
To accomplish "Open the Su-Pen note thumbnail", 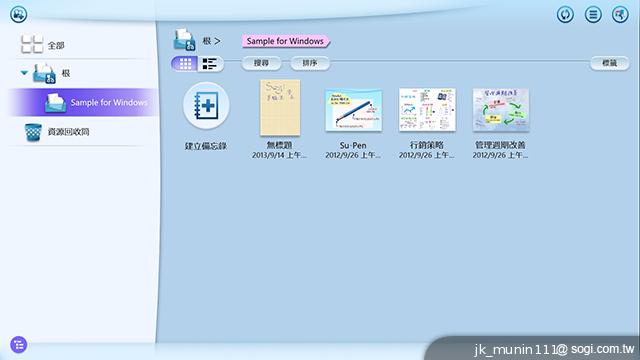I will [353, 110].
